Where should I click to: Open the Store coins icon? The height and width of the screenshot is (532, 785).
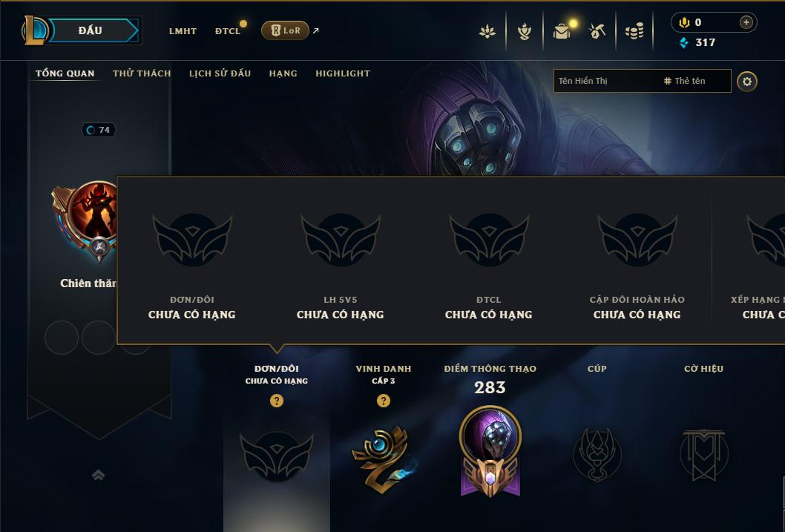click(x=634, y=32)
